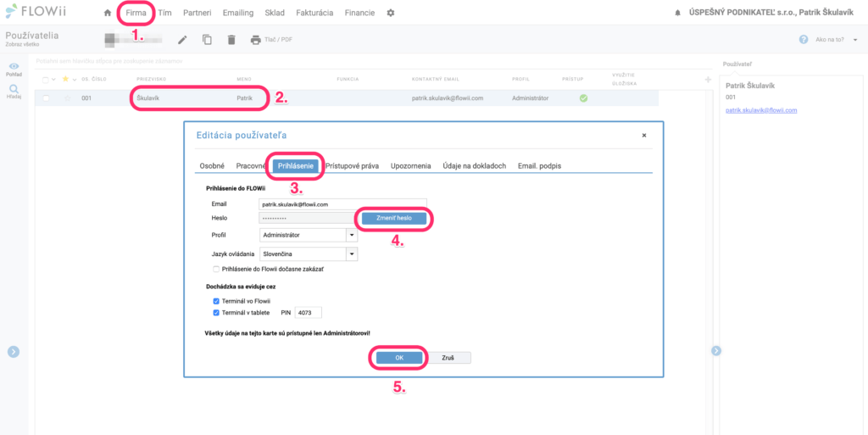Collapse the right panel arrow button
This screenshot has width=868, height=435.
tap(716, 350)
